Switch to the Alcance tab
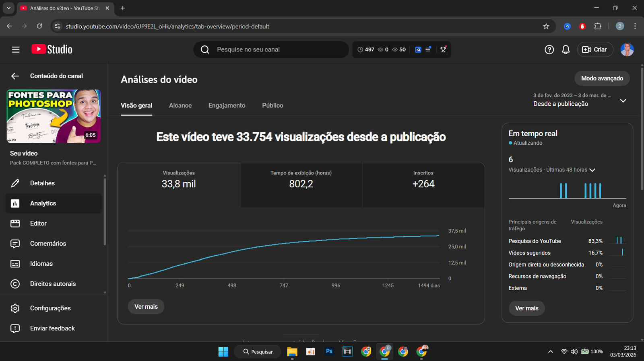644x361 pixels. click(180, 105)
